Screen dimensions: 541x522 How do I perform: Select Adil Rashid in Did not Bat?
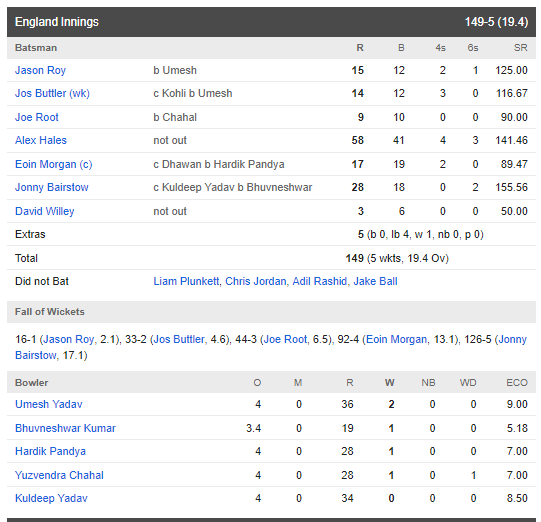pyautogui.click(x=319, y=282)
